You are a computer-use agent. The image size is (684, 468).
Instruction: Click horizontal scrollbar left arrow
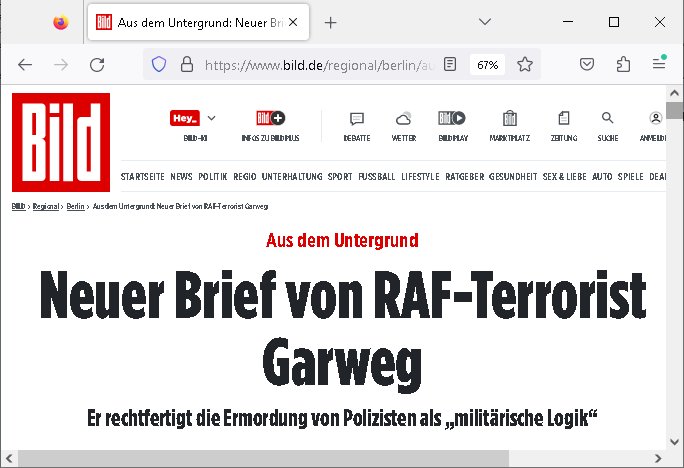click(x=9, y=458)
